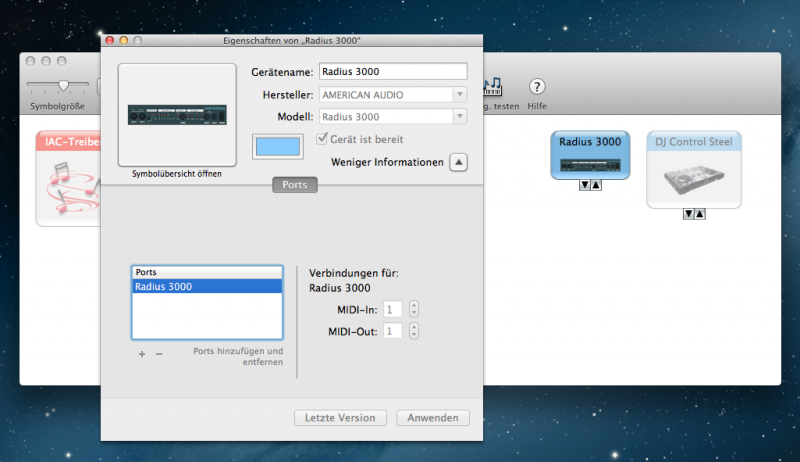Close the Radius 3000 properties dialog
This screenshot has width=800, height=462.
coord(110,40)
